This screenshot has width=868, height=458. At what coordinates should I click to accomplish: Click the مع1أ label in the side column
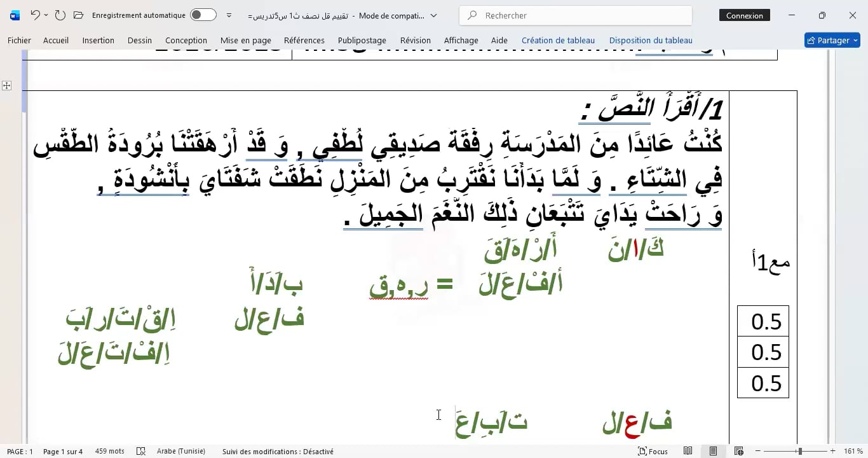[771, 263]
